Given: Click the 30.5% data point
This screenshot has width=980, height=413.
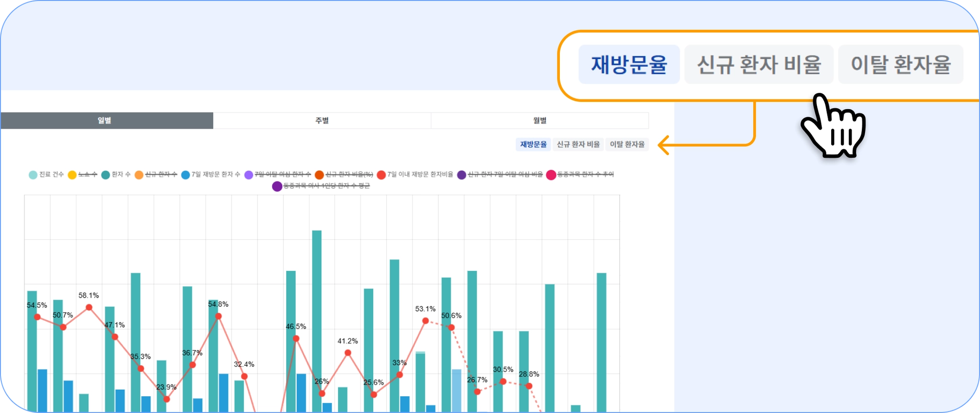Looking at the screenshot, I should pos(503,381).
